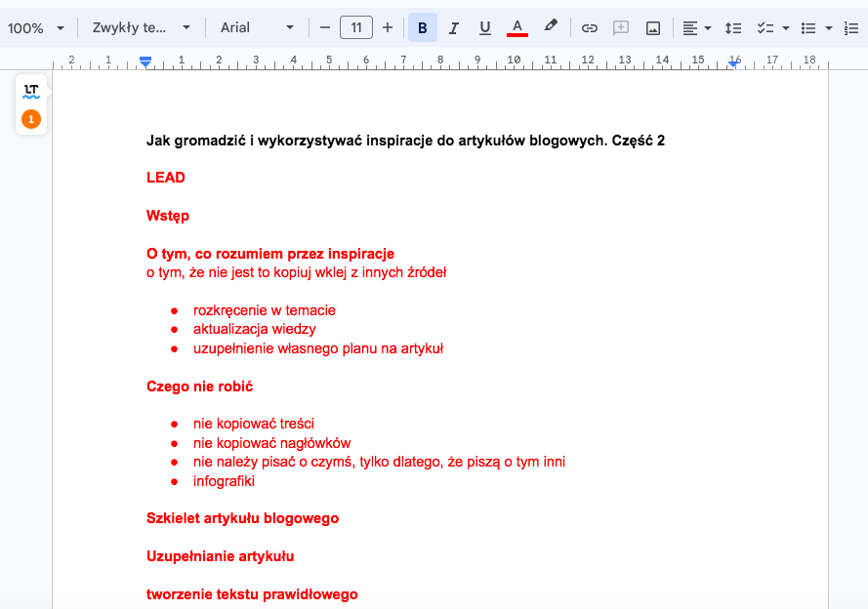Open the paragraph style dropdown 'Zwykły te...'
The image size is (868, 609).
(142, 27)
